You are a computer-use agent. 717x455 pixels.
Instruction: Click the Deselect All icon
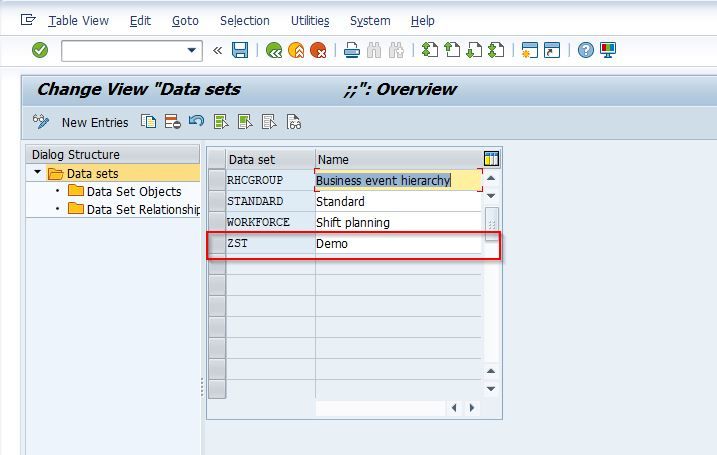(269, 122)
